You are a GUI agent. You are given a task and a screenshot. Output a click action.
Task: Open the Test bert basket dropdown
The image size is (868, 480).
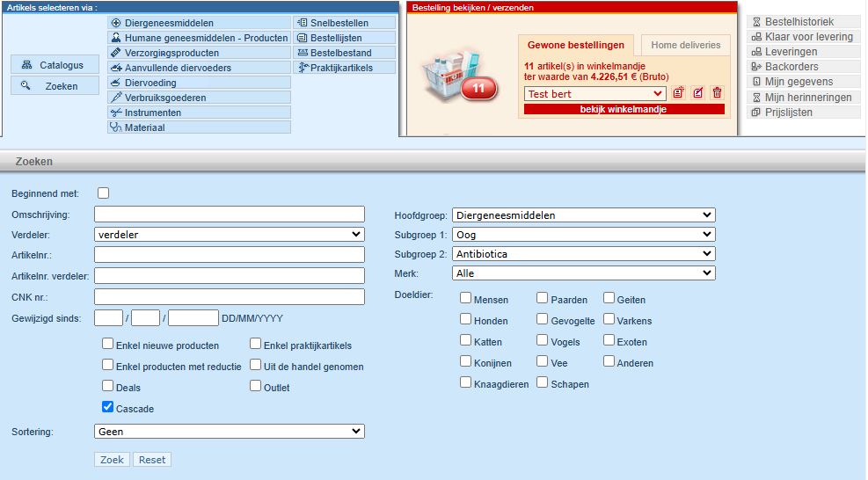(594, 93)
